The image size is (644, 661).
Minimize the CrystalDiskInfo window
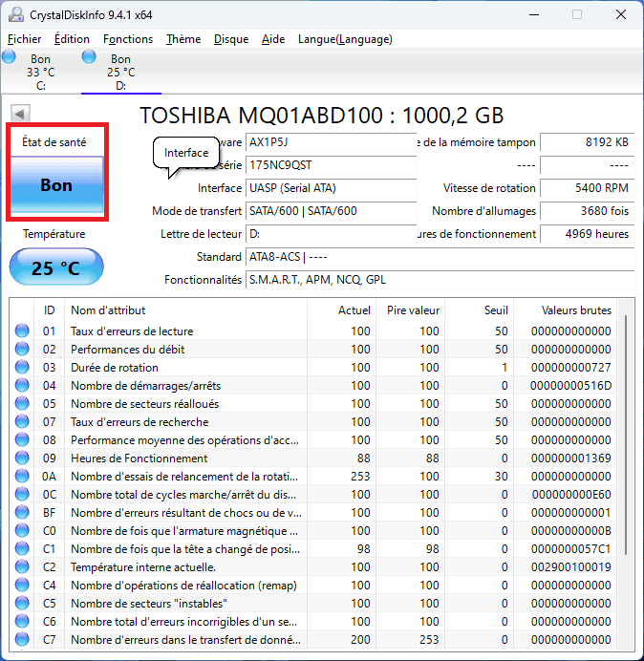534,14
